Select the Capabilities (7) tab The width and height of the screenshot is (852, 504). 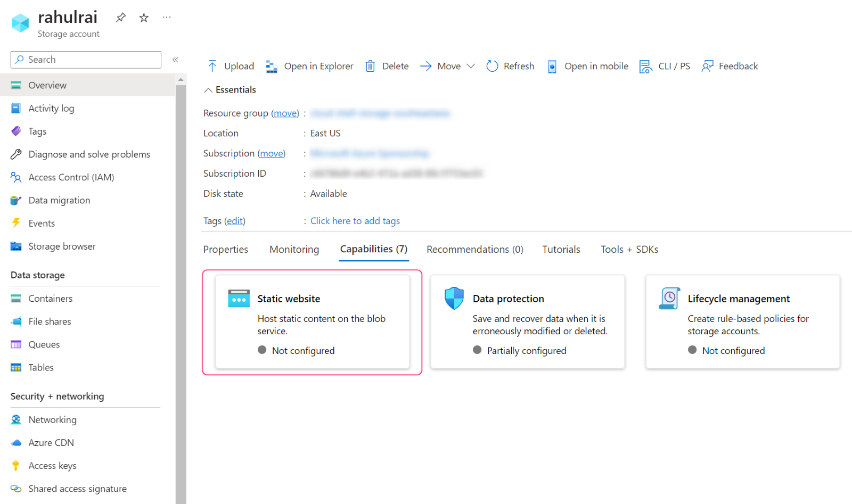[x=374, y=249]
